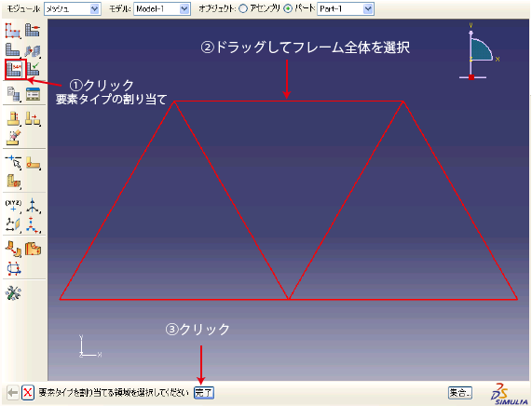This screenshot has width=532, height=406.
Task: Click the back arrow in prompt area
Action: coord(12,393)
